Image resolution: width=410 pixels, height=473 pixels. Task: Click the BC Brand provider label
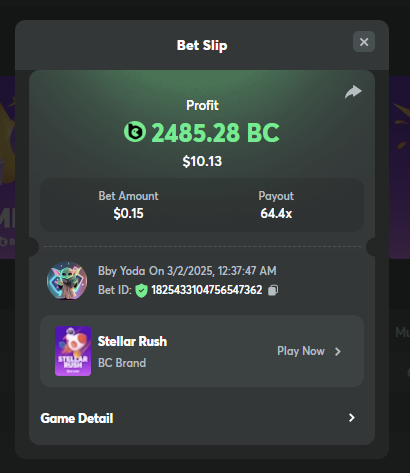pos(122,363)
